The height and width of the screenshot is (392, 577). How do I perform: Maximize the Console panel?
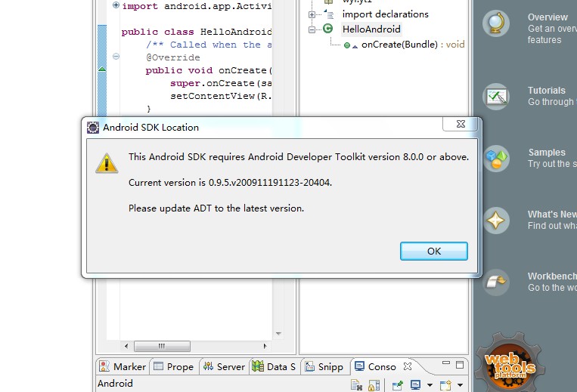pos(460,365)
